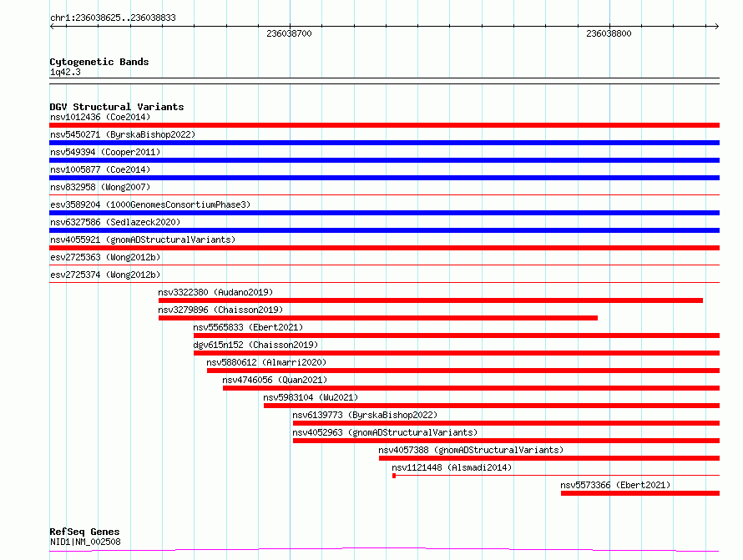
Task: Select the red nsv3279896 variant bar
Action: [378, 318]
